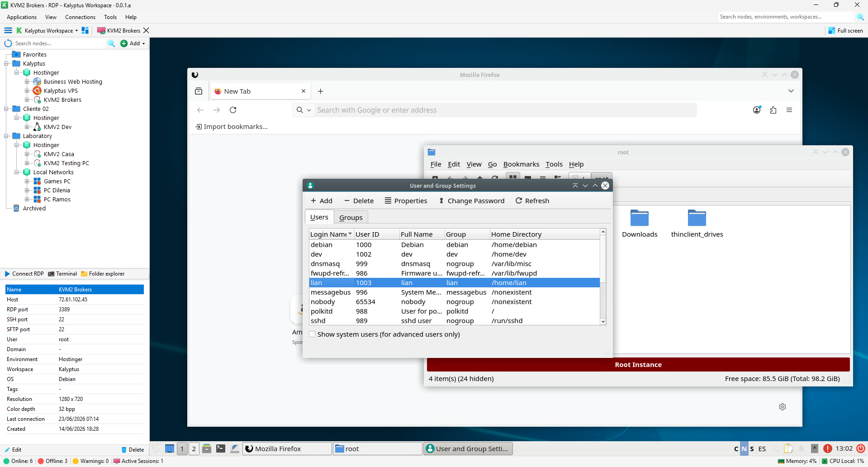
Task: Open the Applications menu
Action: [22, 17]
